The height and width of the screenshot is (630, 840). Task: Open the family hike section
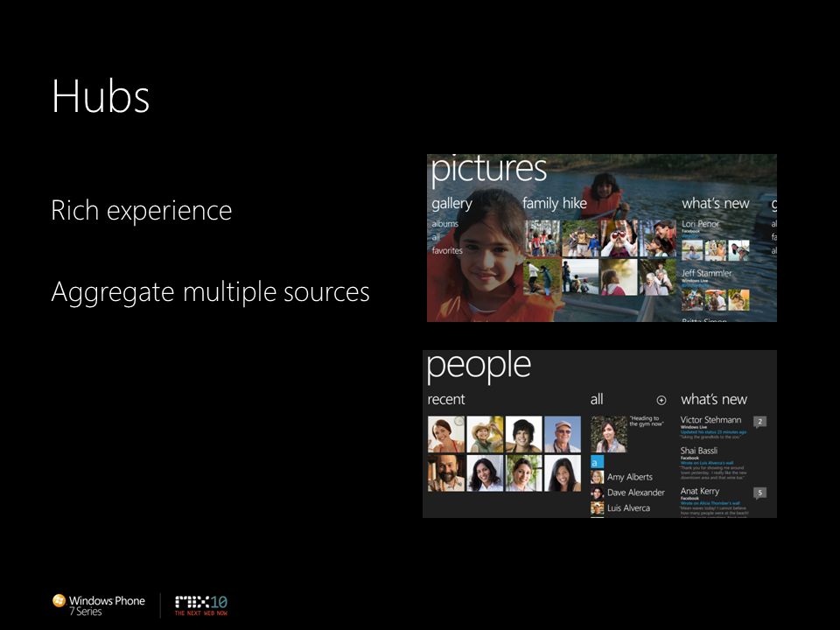(x=555, y=204)
